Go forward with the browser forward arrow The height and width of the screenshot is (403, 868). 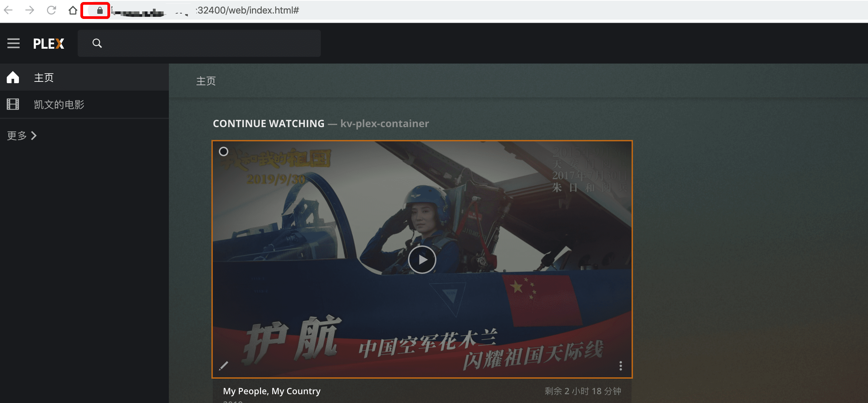(x=30, y=10)
